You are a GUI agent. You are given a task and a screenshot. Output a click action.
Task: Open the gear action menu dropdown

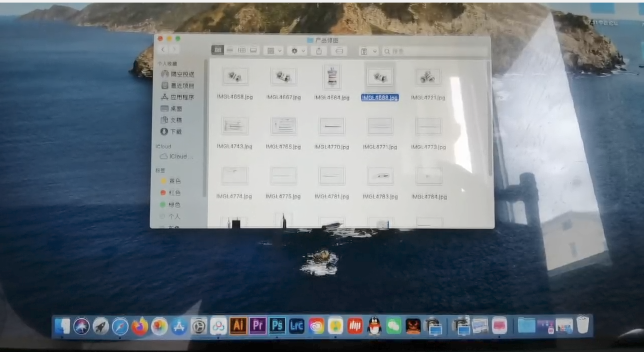click(298, 51)
